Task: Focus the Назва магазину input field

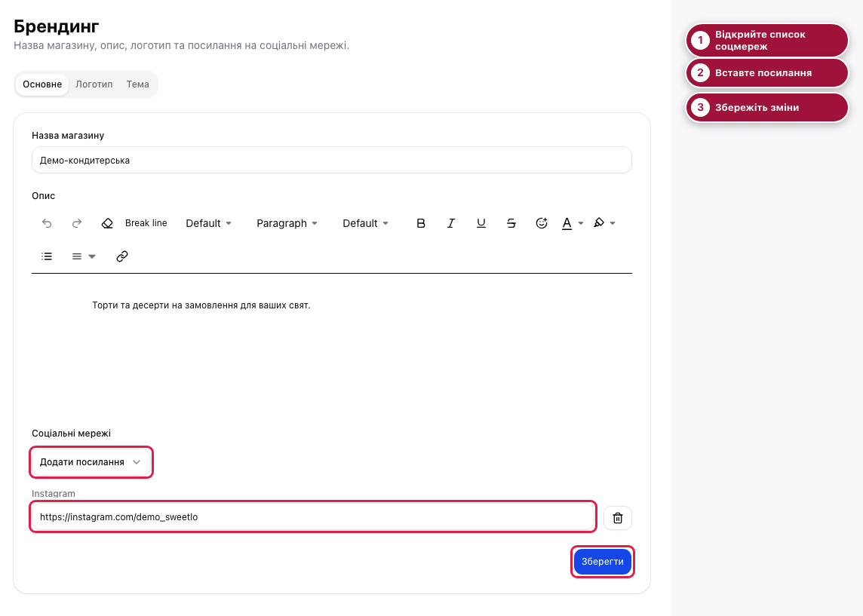Action: 332,160
